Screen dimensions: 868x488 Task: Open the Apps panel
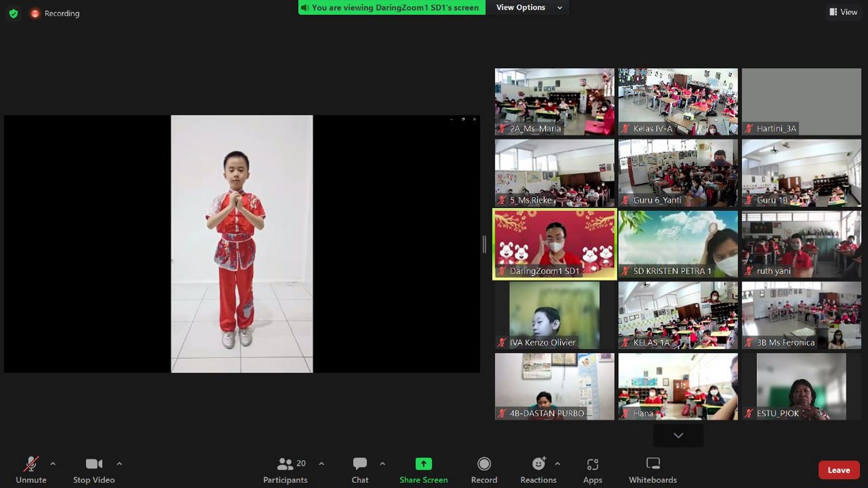click(x=592, y=470)
